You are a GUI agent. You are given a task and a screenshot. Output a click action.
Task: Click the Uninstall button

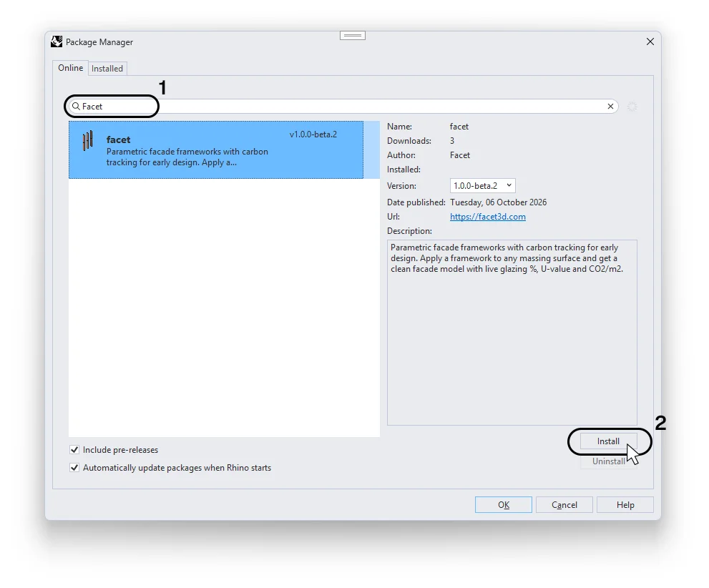(x=609, y=461)
